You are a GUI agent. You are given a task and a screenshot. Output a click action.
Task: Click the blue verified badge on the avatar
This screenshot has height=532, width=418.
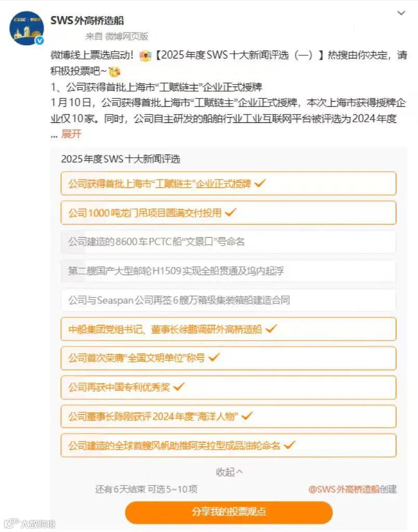pyautogui.click(x=39, y=41)
